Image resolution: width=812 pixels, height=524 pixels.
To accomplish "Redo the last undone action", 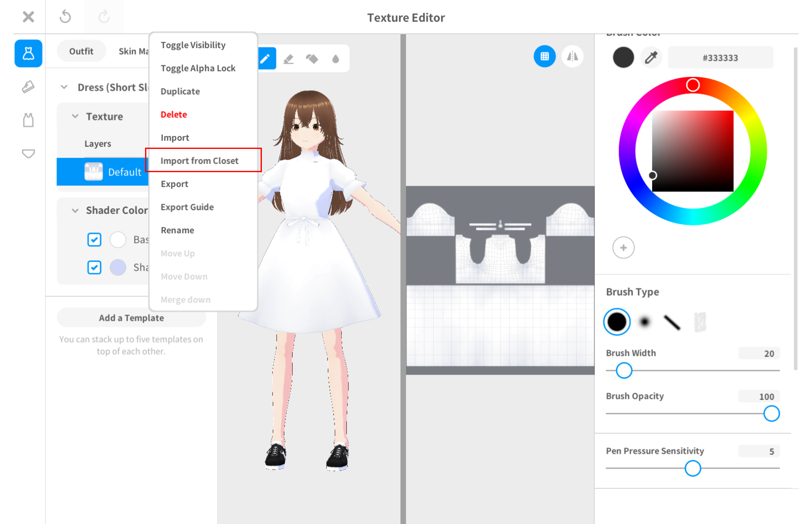I will click(x=104, y=17).
